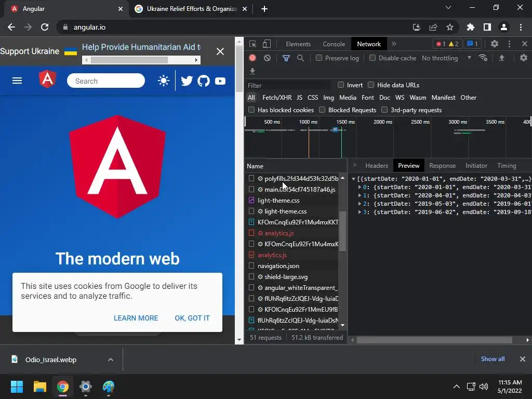Focus the network Filter input field

(x=288, y=86)
